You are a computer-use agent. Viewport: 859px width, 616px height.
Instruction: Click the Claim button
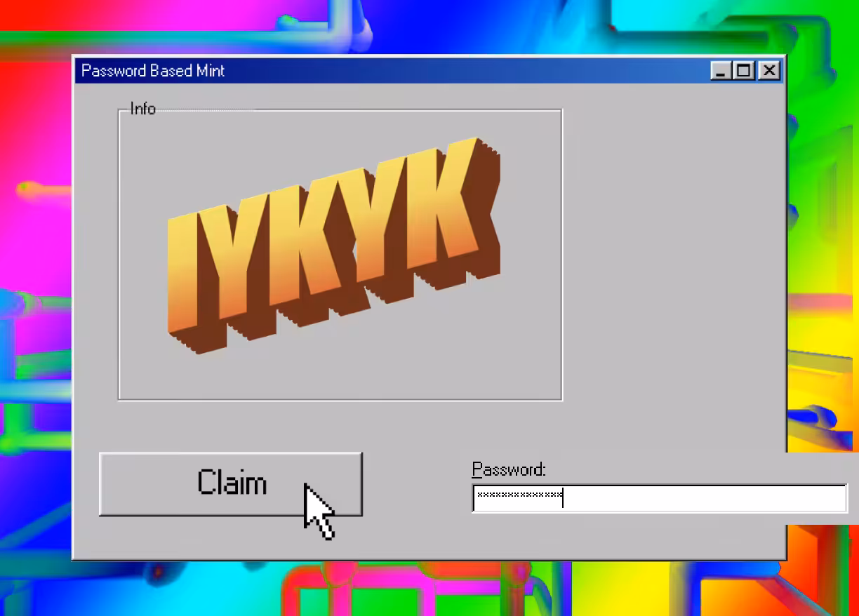[x=231, y=484]
